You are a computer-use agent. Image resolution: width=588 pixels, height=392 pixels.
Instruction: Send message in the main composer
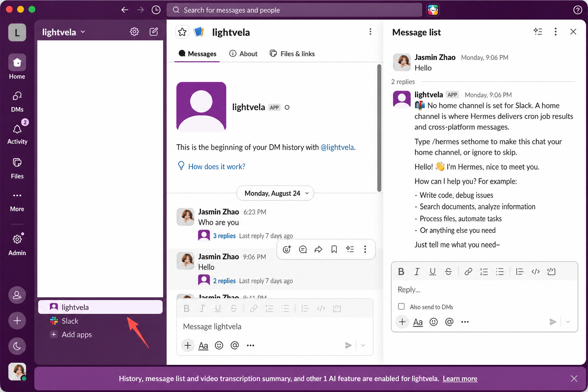[x=348, y=346]
